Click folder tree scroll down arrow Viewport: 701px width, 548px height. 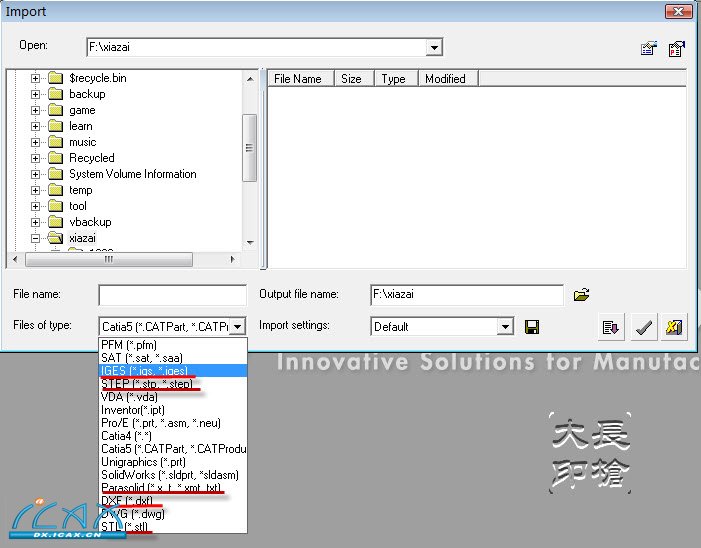250,243
